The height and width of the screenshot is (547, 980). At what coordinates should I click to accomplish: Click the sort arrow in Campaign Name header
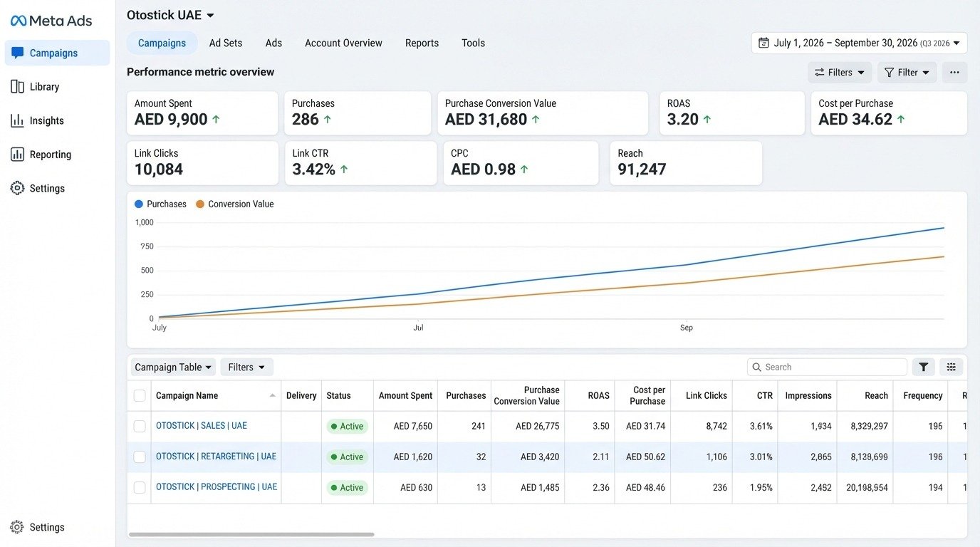[x=272, y=395]
